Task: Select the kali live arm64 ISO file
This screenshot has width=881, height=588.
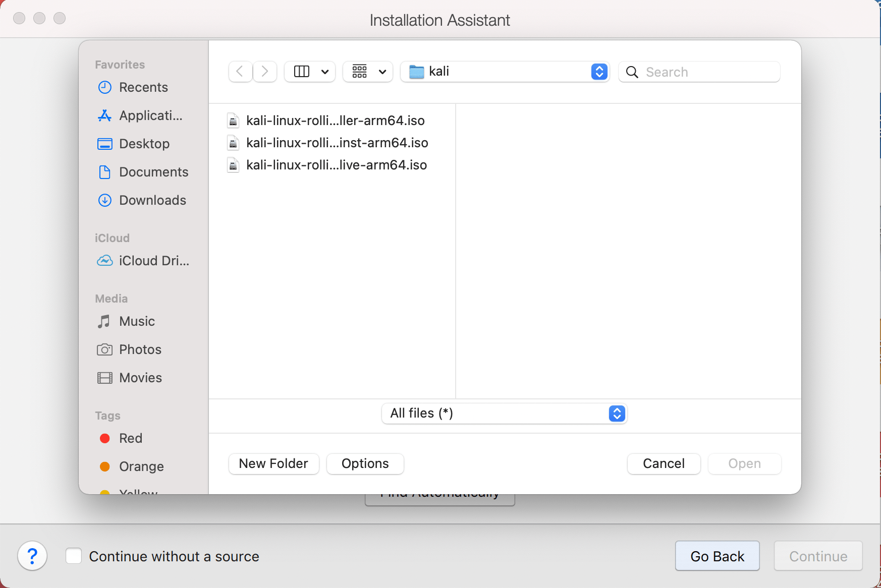Action: (x=336, y=165)
